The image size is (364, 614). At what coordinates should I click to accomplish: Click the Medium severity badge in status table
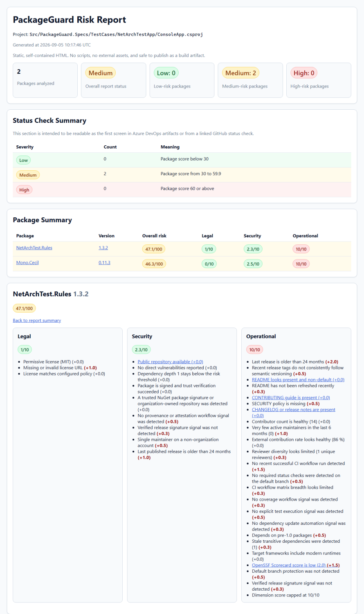click(28, 175)
